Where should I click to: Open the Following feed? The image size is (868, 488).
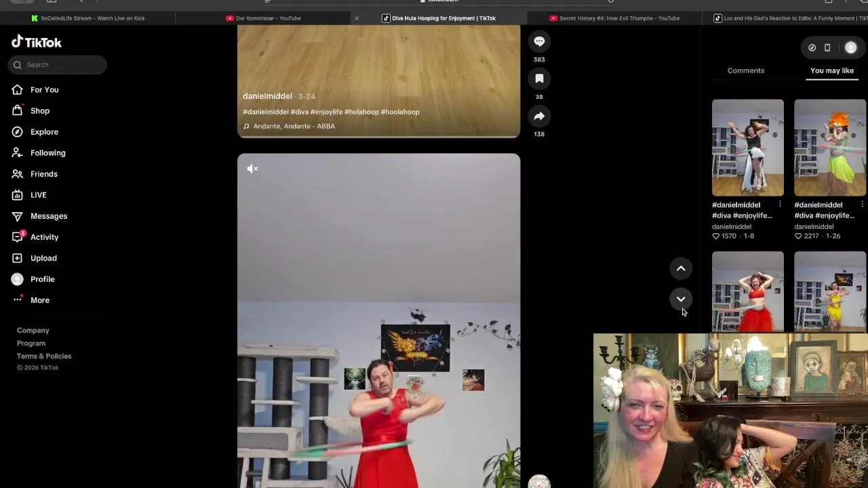47,152
